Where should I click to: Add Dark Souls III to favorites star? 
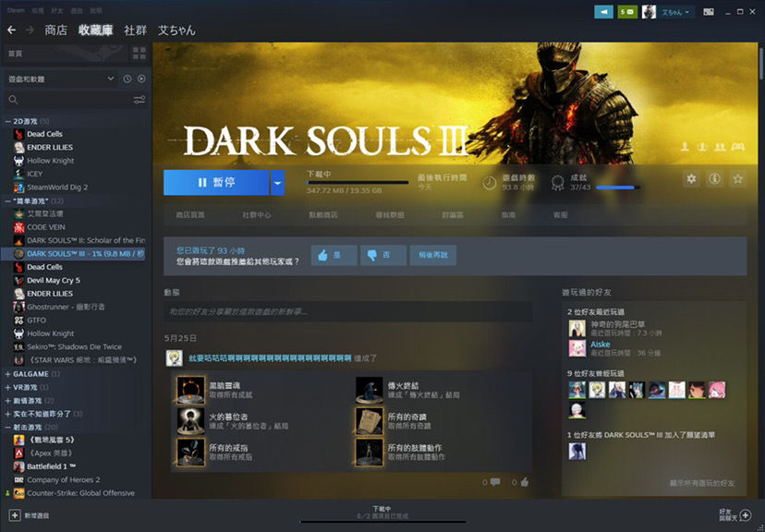click(737, 179)
